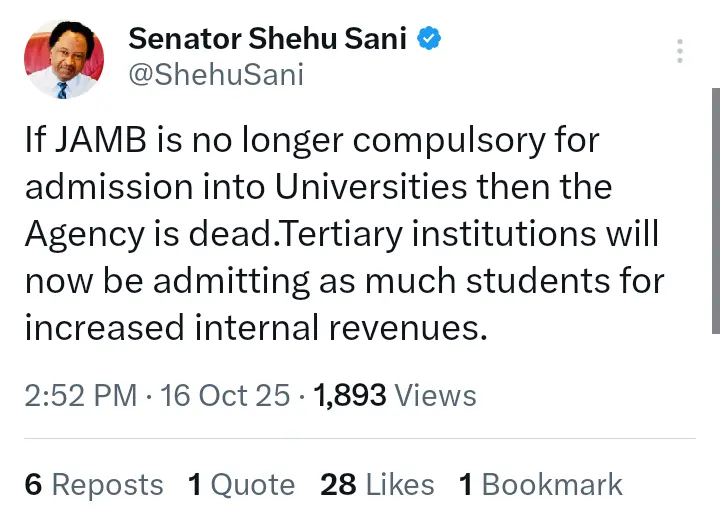View the 1,893 Views analytics
Viewport: 720px width, 522px height.
[395, 396]
